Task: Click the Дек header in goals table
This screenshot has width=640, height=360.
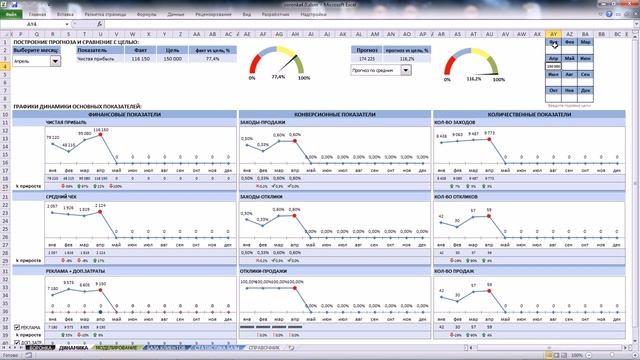Action: pos(585,91)
